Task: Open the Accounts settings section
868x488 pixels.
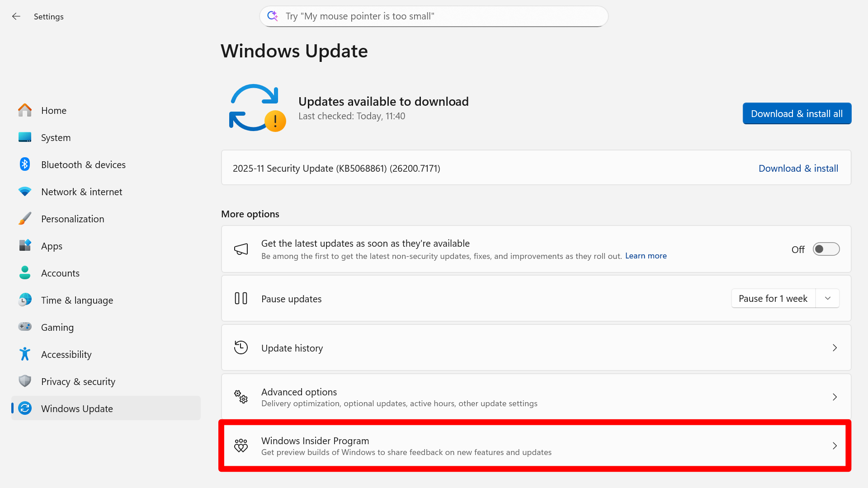Action: (x=60, y=272)
